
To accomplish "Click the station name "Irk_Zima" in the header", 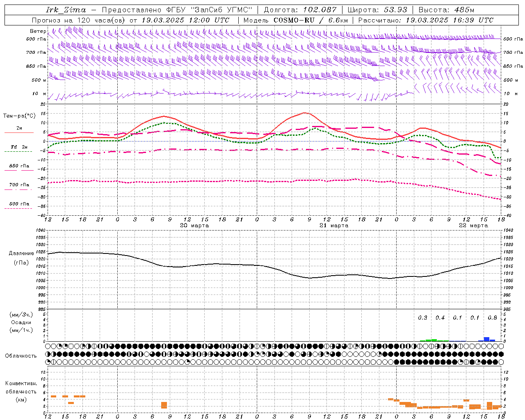I will coord(66,10).
